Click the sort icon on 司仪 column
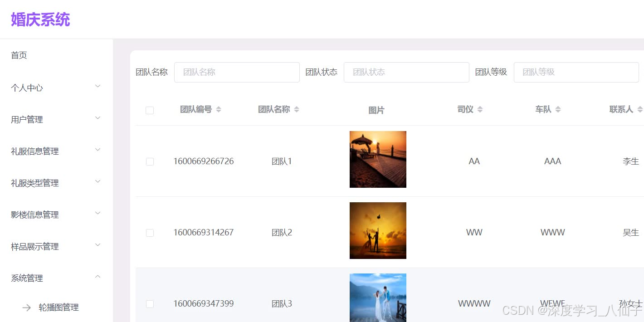Viewport: 644px width, 322px height. [x=480, y=109]
